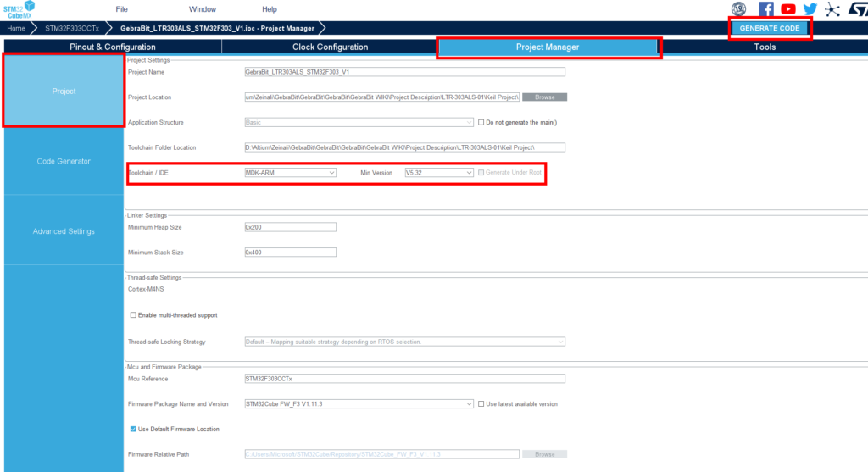Click the .ioc Project Manager breadcrumb

(x=218, y=28)
